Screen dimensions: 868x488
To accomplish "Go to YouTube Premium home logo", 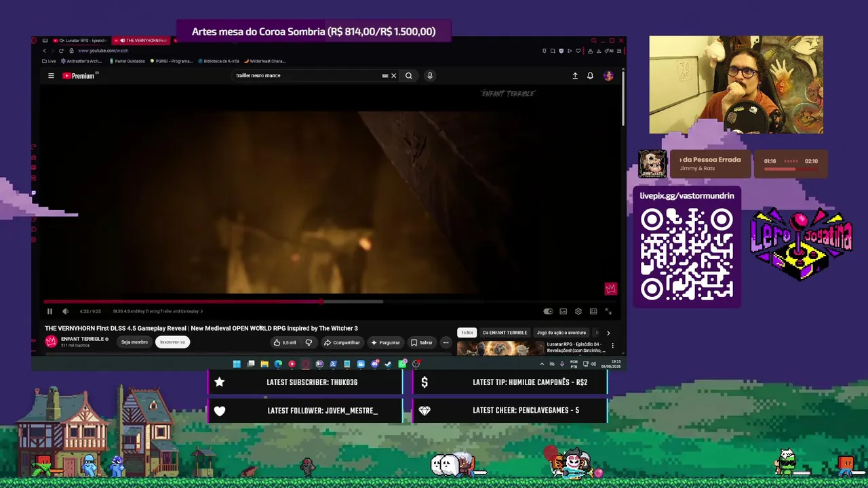I will 80,76.
